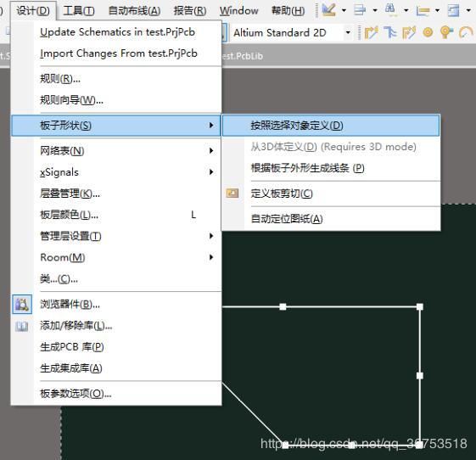Viewport: 476px width, 460px height.
Task: Open the Place Room toolbar icon
Action: pyautogui.click(x=454, y=11)
